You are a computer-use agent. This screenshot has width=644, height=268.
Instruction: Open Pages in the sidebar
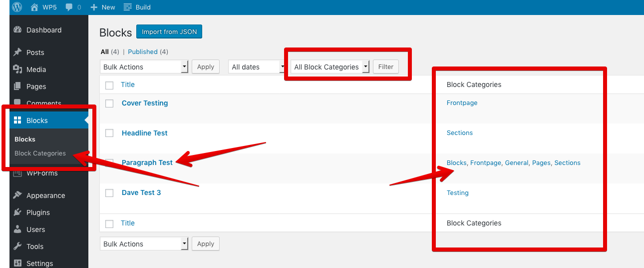(x=36, y=86)
